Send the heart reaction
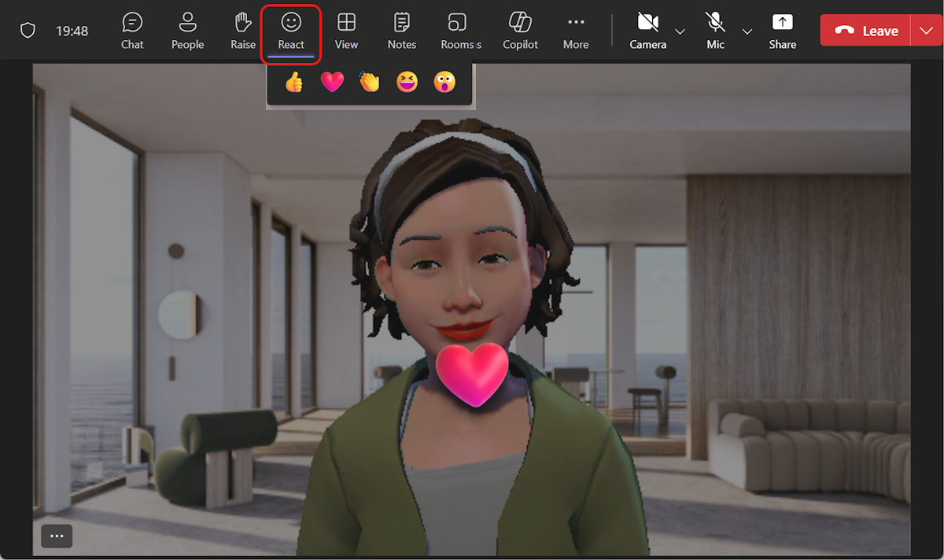The width and height of the screenshot is (944, 560). [x=331, y=81]
